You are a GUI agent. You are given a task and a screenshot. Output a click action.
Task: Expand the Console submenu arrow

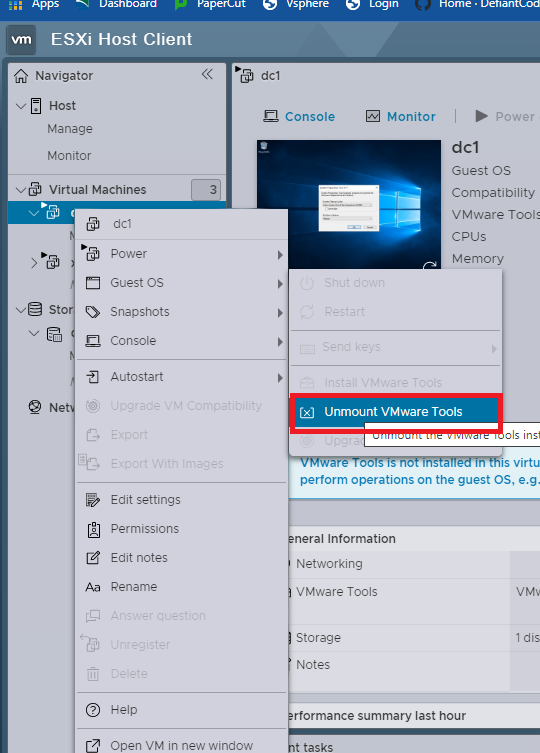[x=280, y=342]
